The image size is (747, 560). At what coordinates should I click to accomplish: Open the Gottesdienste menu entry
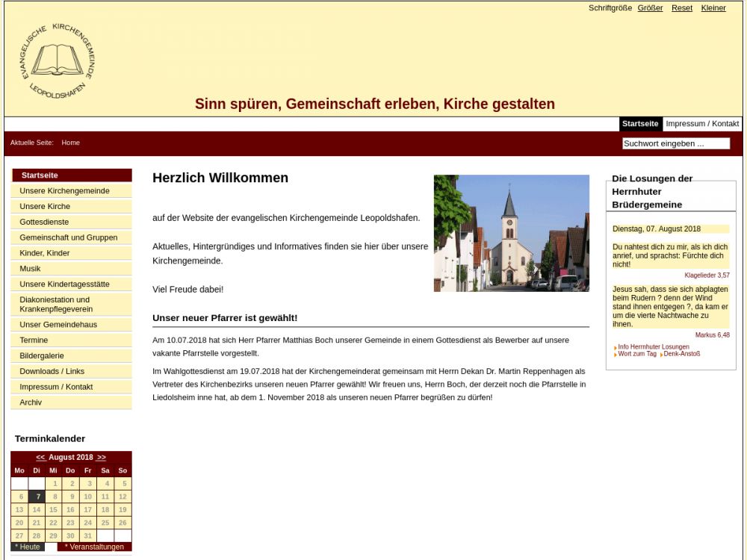[44, 222]
